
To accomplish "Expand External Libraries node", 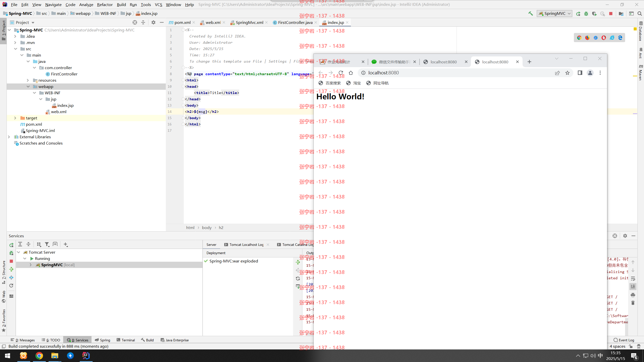I will coord(9,137).
